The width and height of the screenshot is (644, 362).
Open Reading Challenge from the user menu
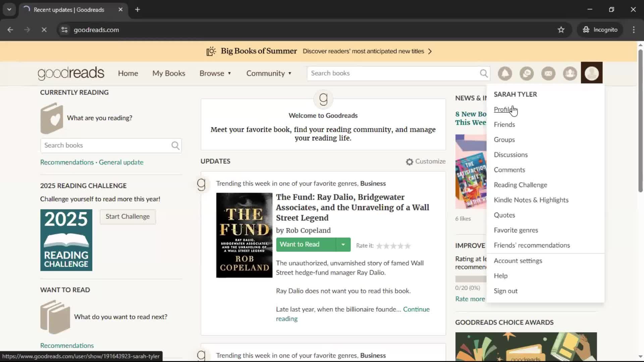click(521, 185)
